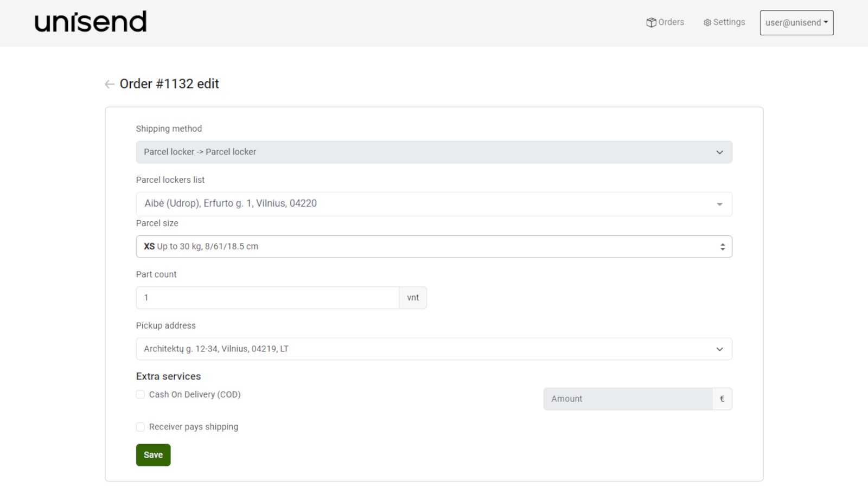Expand the user@unisend account menu
This screenshot has width=868, height=488.
tap(796, 23)
